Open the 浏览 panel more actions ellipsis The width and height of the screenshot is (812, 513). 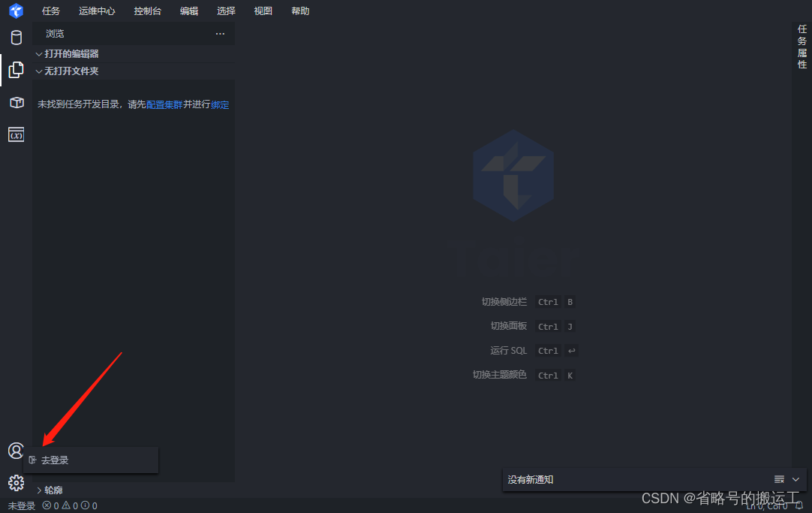pos(220,34)
